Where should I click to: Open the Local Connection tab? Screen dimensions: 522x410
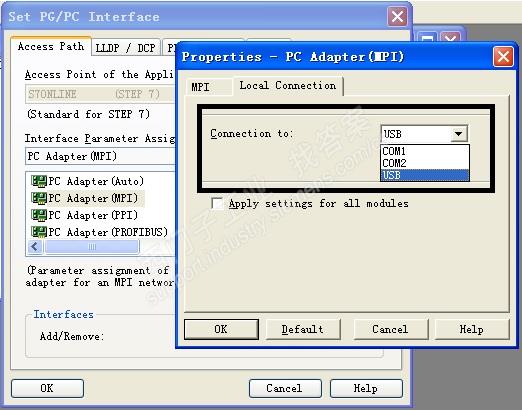288,86
